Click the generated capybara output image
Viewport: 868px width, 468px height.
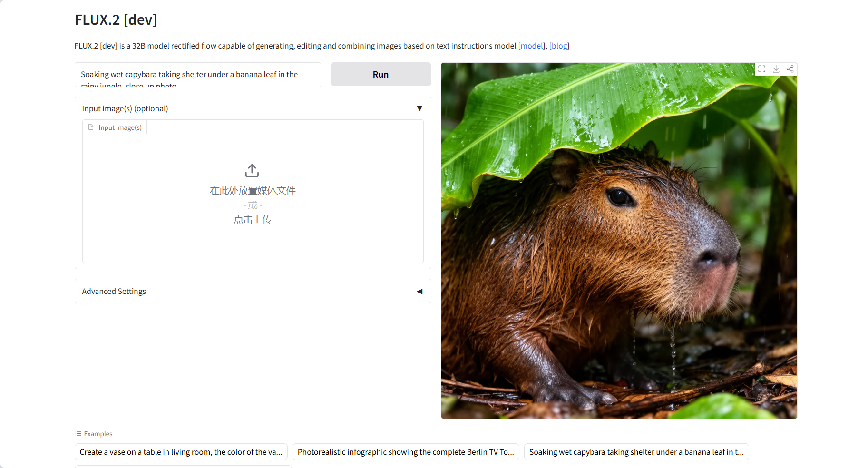pos(619,247)
